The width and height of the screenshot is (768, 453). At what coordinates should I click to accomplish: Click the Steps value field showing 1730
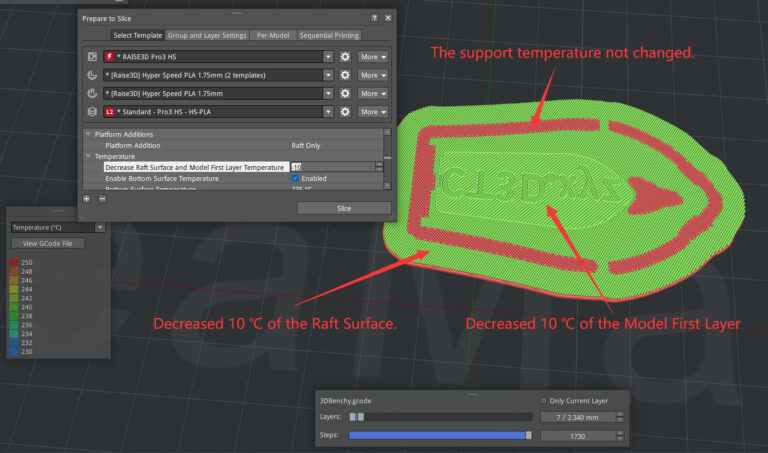(577, 436)
